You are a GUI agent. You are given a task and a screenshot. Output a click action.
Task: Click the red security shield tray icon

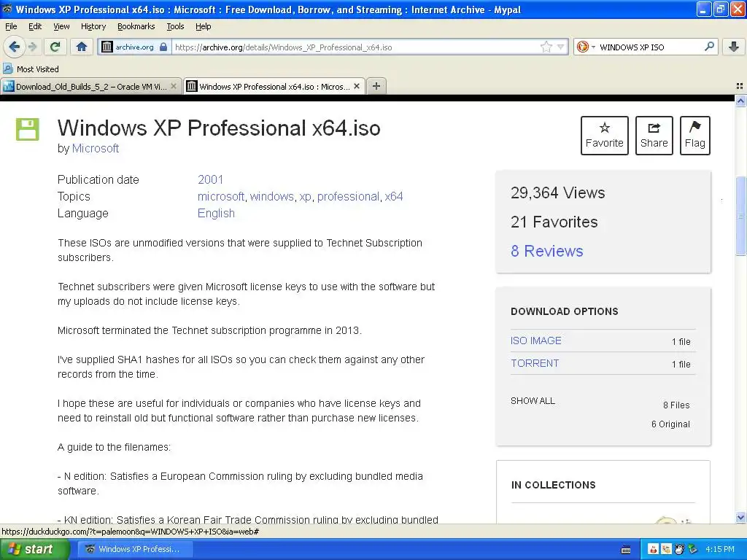coord(653,550)
